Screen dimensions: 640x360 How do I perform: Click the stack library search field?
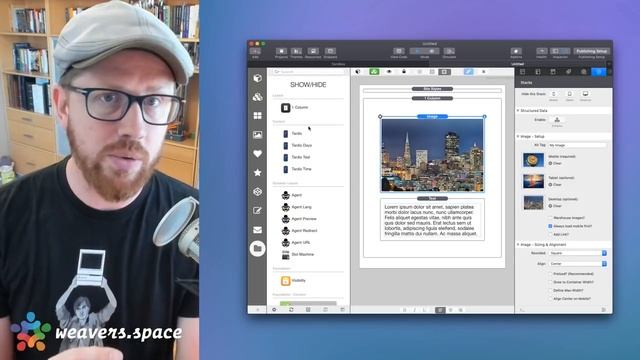(309, 71)
